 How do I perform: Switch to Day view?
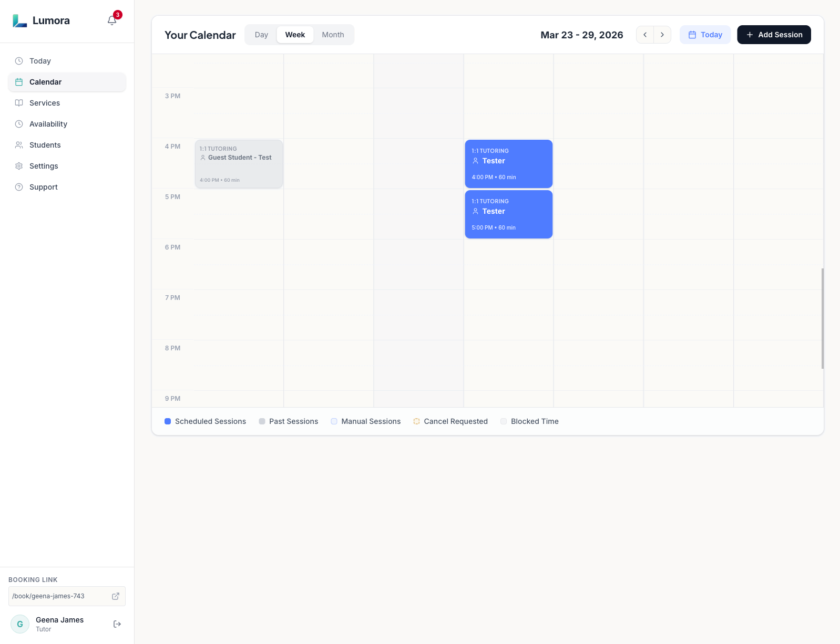coord(261,35)
